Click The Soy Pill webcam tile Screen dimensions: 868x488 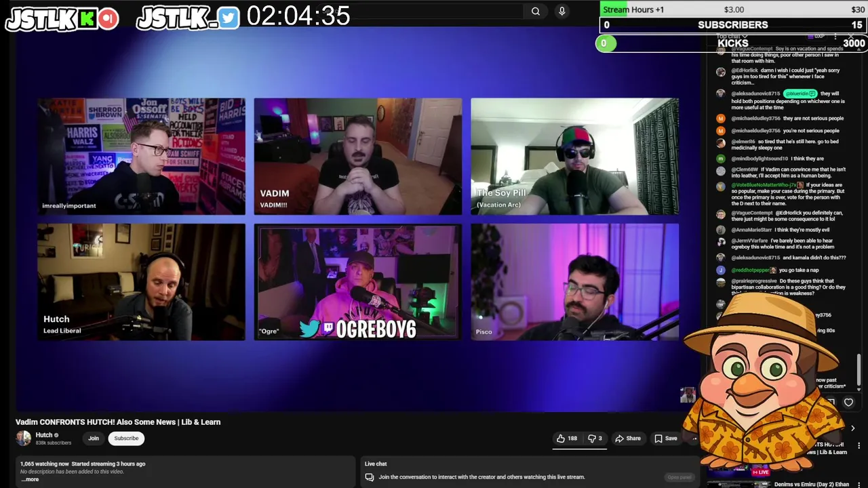pos(575,157)
